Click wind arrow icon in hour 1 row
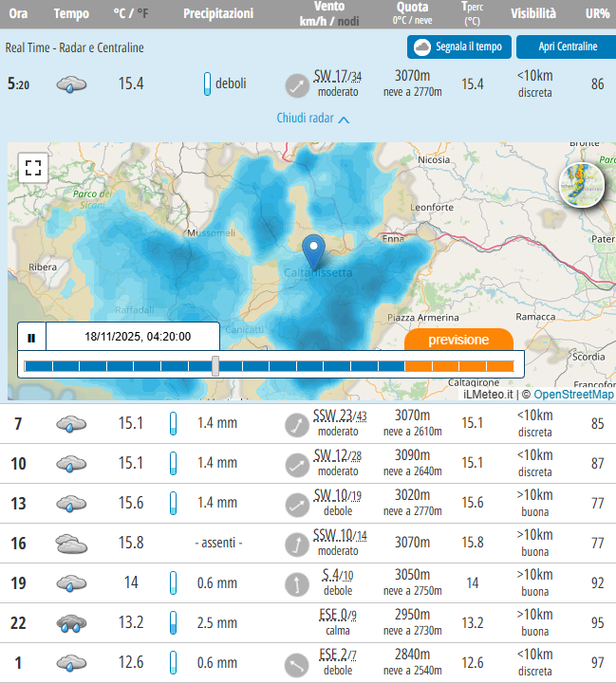The width and height of the screenshot is (616, 683). (297, 663)
